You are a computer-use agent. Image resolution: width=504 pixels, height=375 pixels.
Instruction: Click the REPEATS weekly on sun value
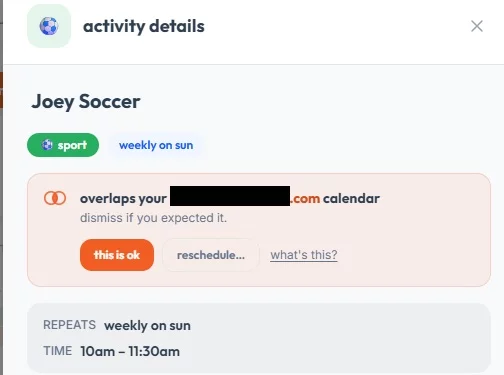tap(147, 326)
